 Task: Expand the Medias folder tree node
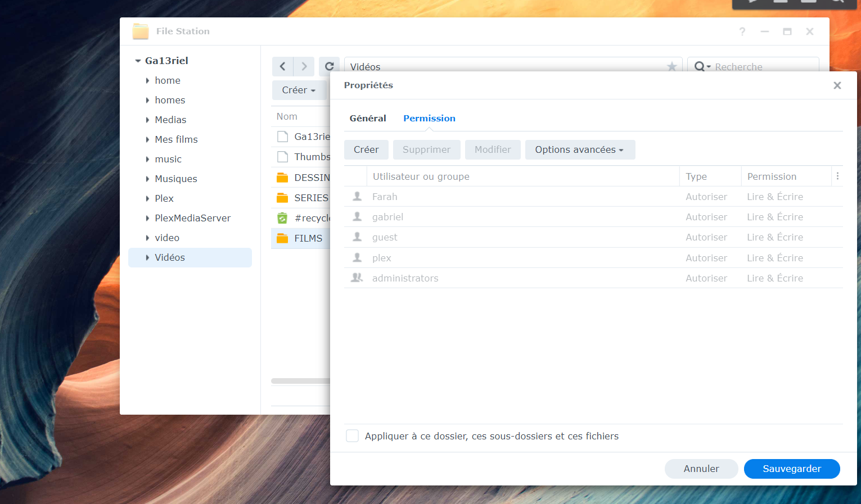[147, 120]
